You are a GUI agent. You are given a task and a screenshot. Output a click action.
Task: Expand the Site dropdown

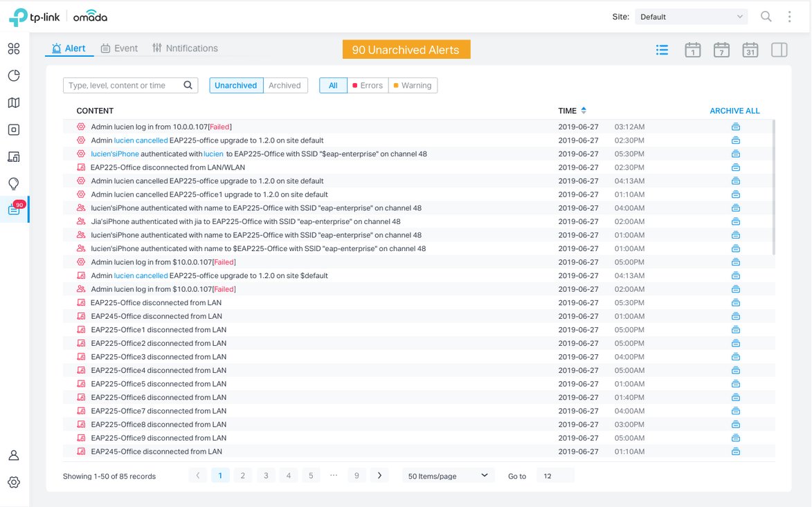[x=691, y=17]
